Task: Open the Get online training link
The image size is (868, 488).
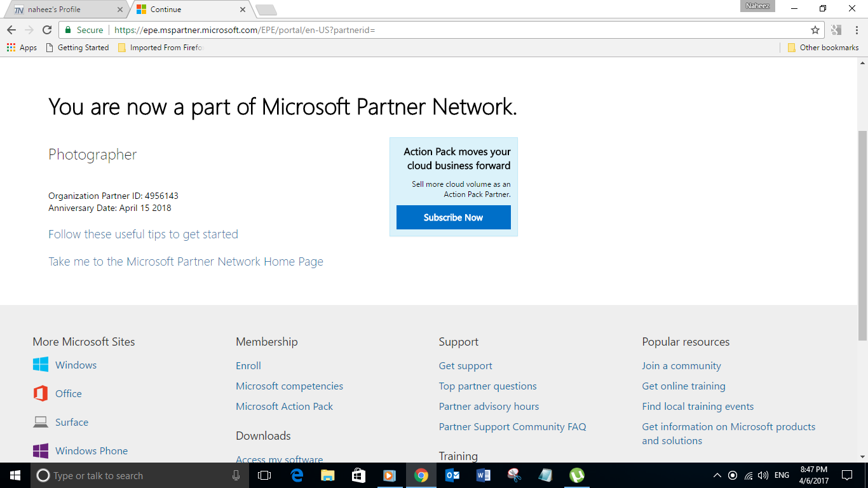Action: tap(683, 386)
